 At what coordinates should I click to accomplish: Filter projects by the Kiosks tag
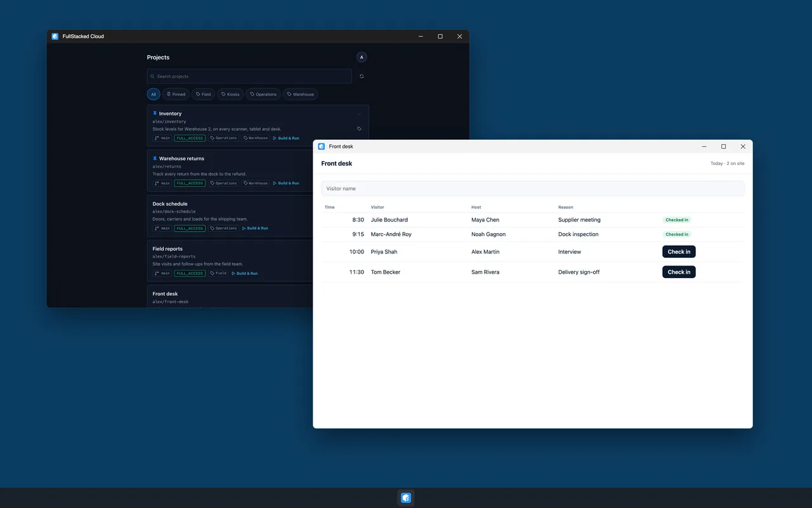(x=230, y=94)
